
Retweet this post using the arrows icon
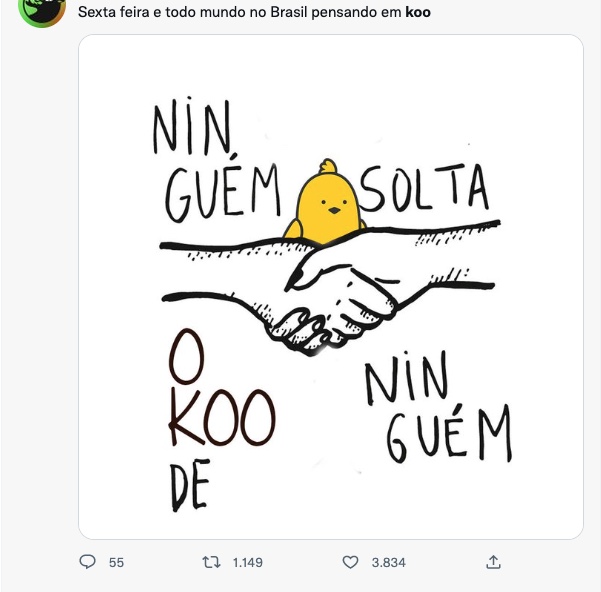point(211,562)
